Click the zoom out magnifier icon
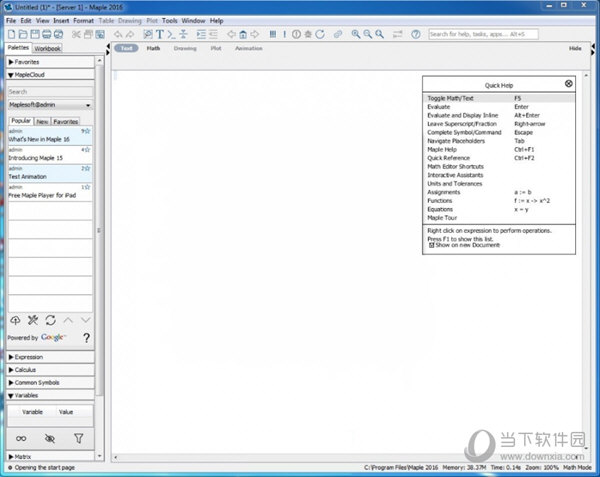 coord(368,34)
